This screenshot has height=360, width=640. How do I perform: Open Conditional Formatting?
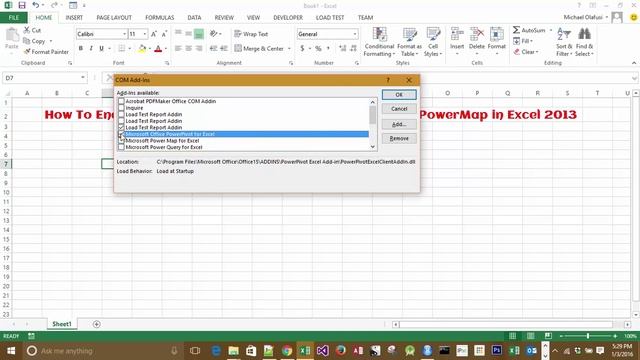point(379,42)
